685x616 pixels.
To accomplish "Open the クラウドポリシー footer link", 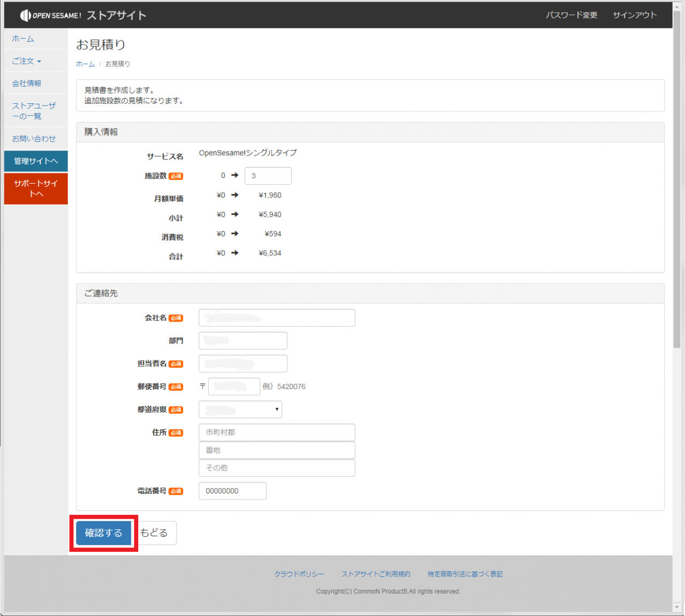I will tap(299, 574).
